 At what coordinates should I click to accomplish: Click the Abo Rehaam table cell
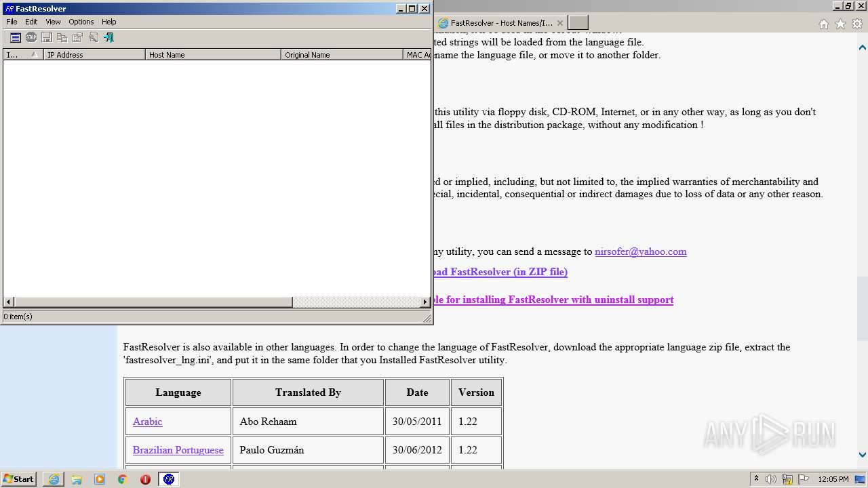(308, 422)
